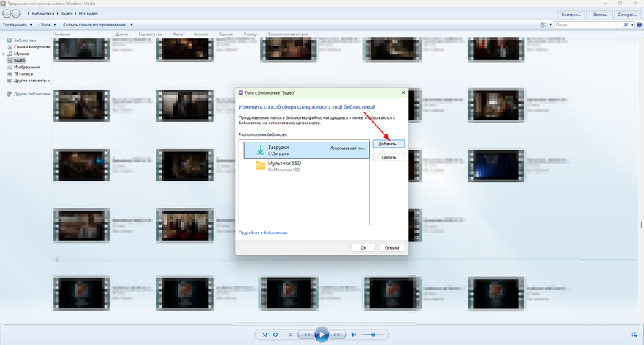Screen dimensions: 644x345
Task: Click the Библиотека icon in the navigation tree
Action: tap(10, 40)
